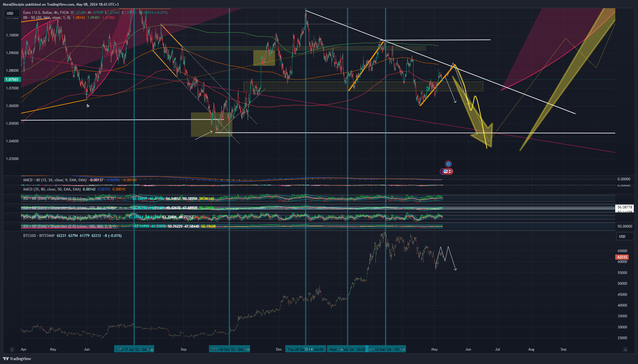This screenshot has height=364, width=638.
Task: Click the BTC price label 62212
Action: (x=622, y=257)
